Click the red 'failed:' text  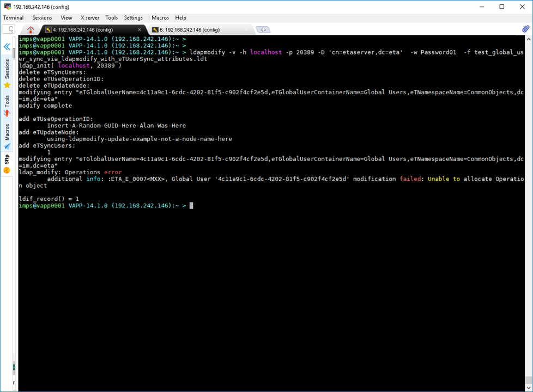(411, 179)
